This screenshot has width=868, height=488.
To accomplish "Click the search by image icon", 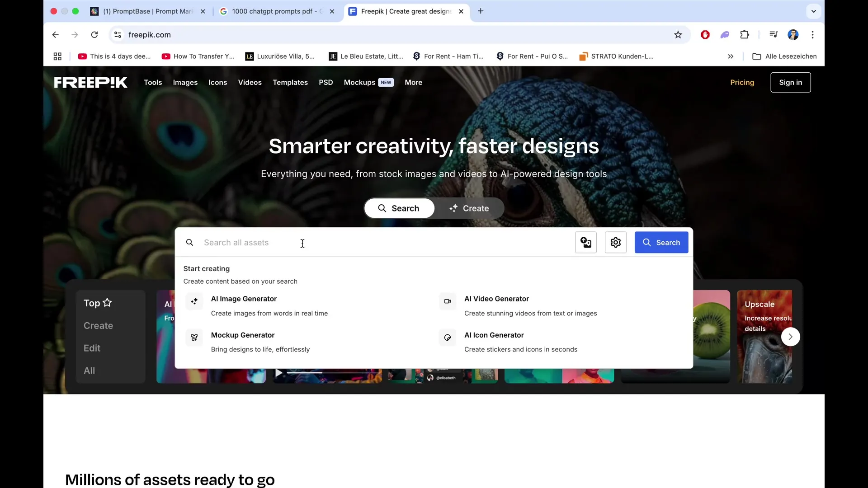I will coord(585,243).
